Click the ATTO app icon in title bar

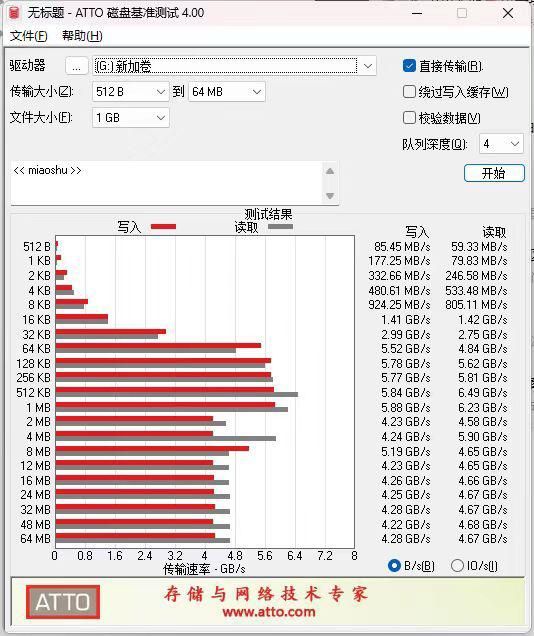click(14, 13)
